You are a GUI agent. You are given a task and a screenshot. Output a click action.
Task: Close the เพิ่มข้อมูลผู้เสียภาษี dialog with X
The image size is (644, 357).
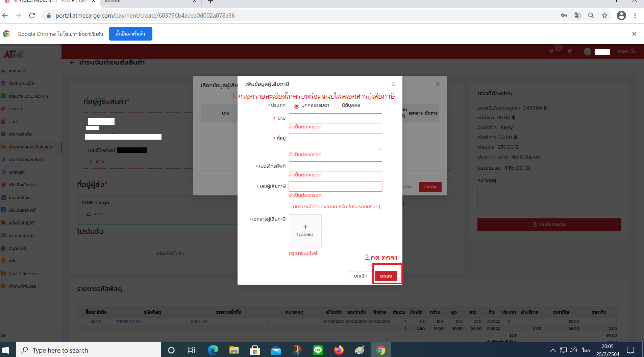click(393, 84)
